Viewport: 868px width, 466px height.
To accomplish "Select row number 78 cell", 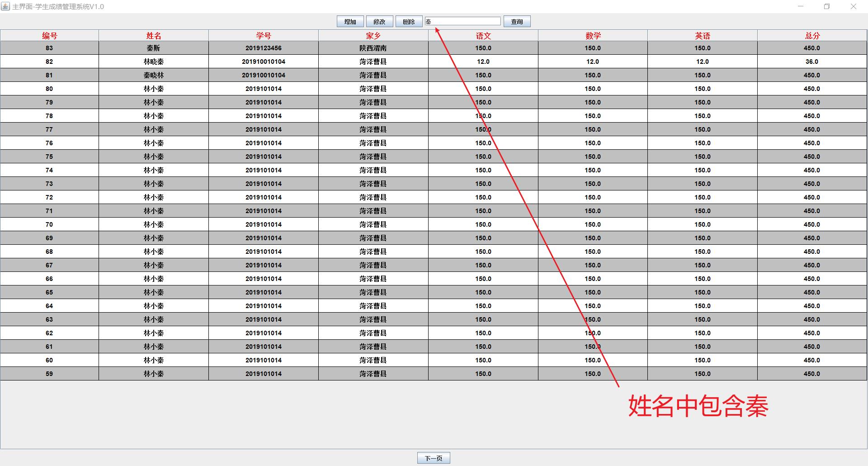I will tap(49, 116).
